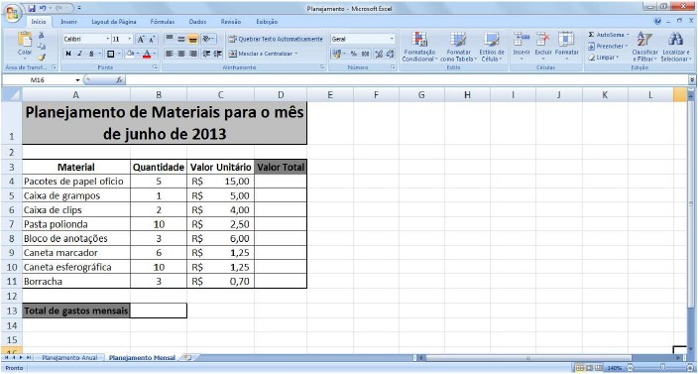Image resolution: width=698 pixels, height=374 pixels.
Task: Toggle center text horizontally
Action: coord(181,54)
